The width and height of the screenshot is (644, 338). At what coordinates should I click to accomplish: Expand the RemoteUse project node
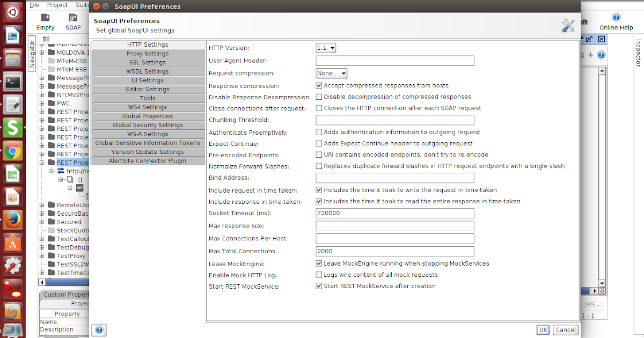click(x=42, y=205)
